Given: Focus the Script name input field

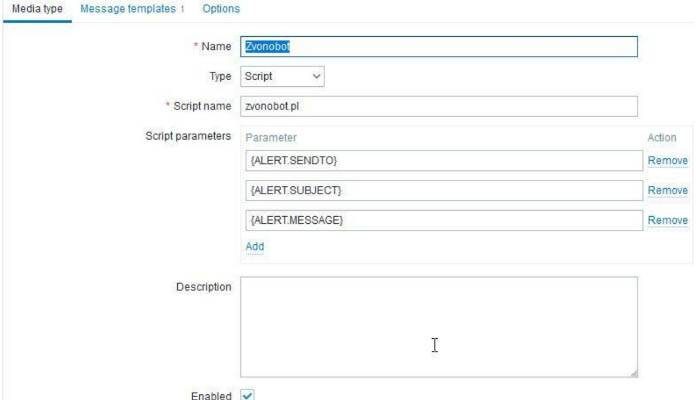Looking at the screenshot, I should (x=439, y=106).
